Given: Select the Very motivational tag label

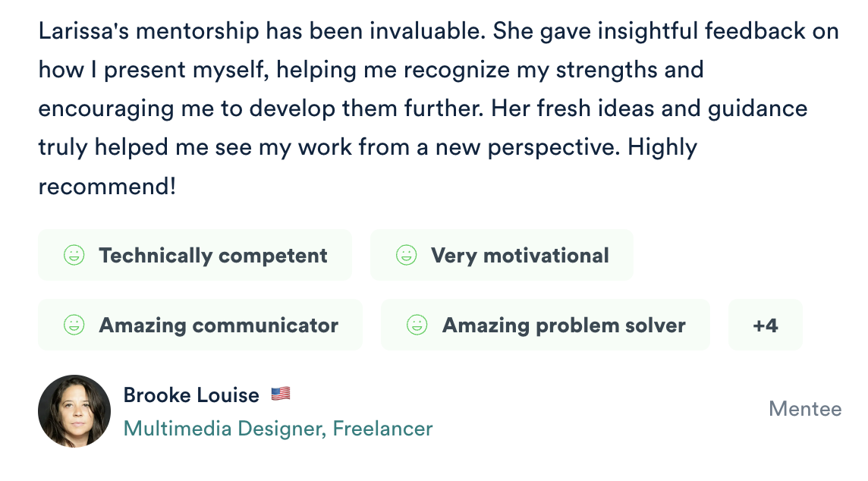Looking at the screenshot, I should pos(520,256).
